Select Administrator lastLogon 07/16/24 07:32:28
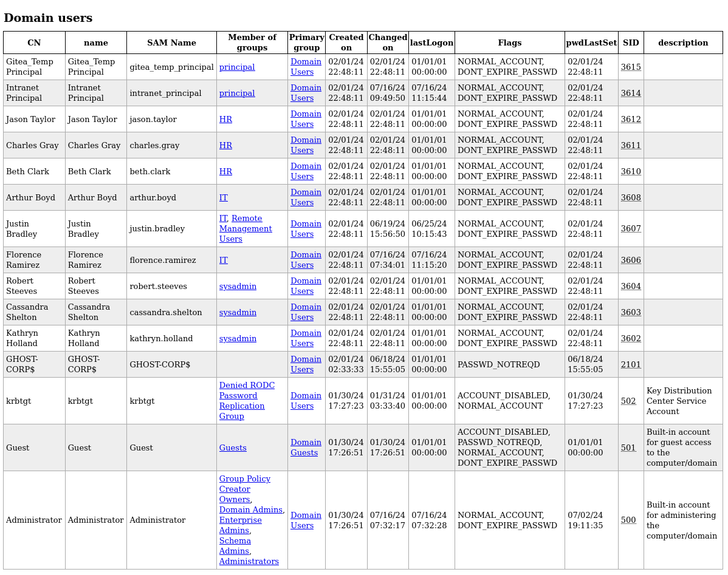The width and height of the screenshot is (728, 575). (429, 520)
